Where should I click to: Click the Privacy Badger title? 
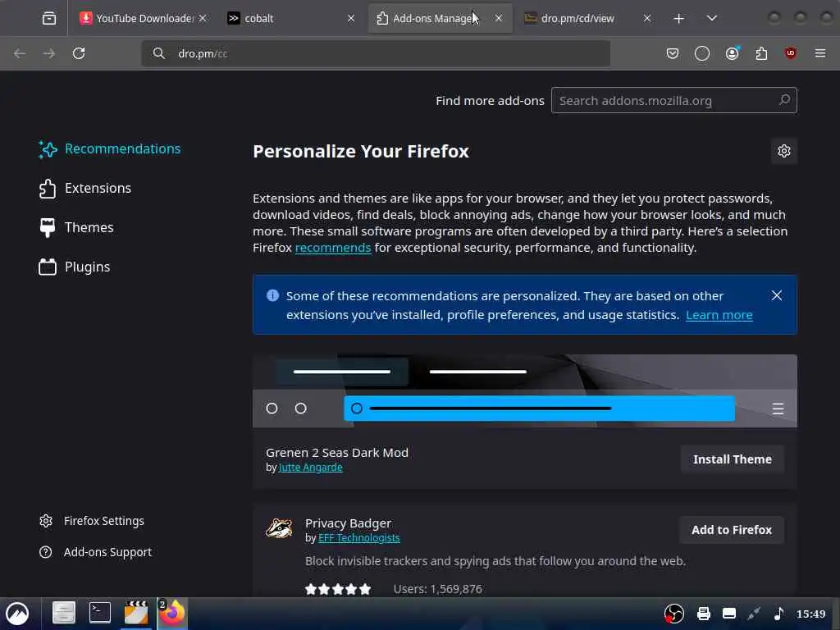point(348,523)
